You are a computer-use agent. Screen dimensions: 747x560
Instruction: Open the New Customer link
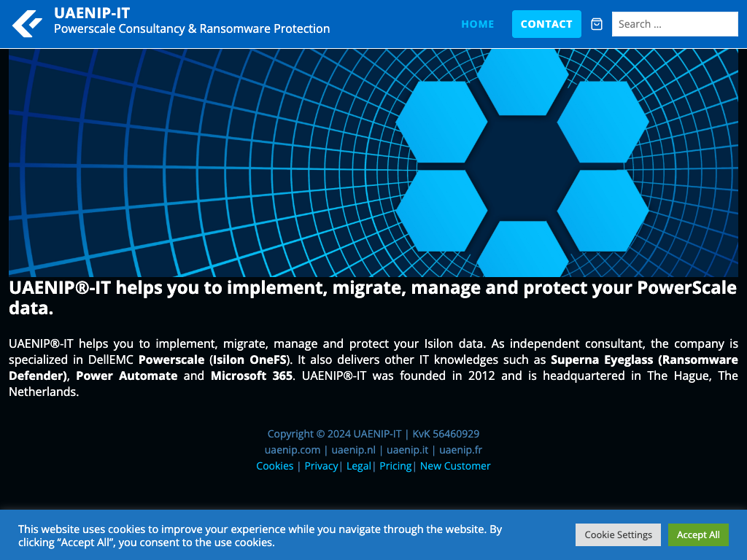[x=455, y=466]
